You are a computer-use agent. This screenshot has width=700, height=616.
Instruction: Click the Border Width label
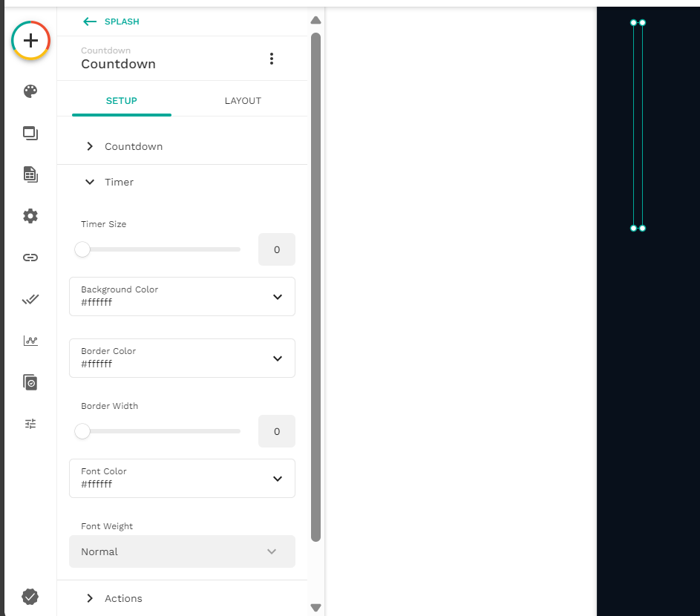click(x=109, y=406)
